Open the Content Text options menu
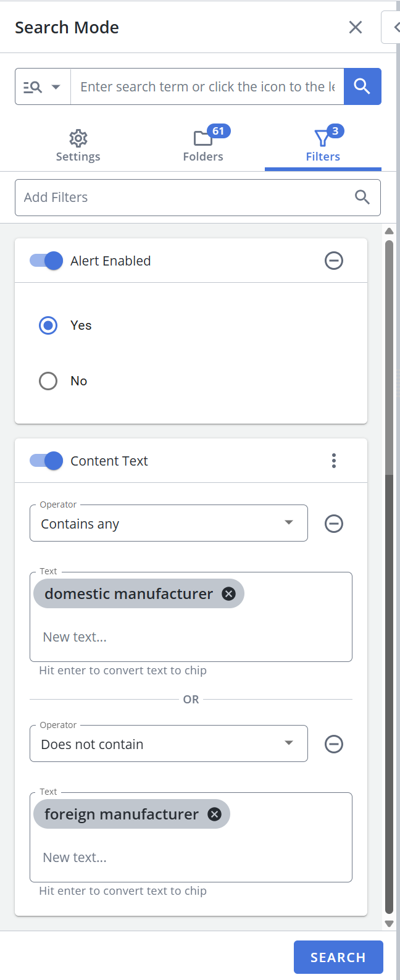 pos(334,461)
